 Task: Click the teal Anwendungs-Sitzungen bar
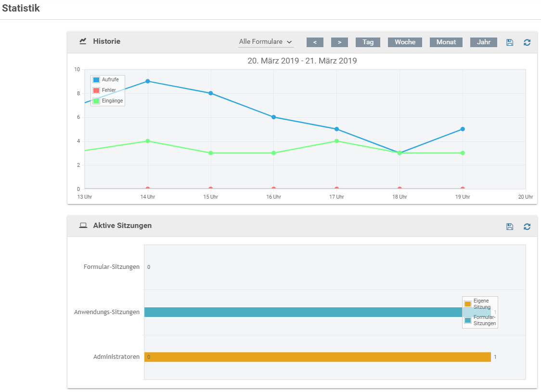point(303,312)
